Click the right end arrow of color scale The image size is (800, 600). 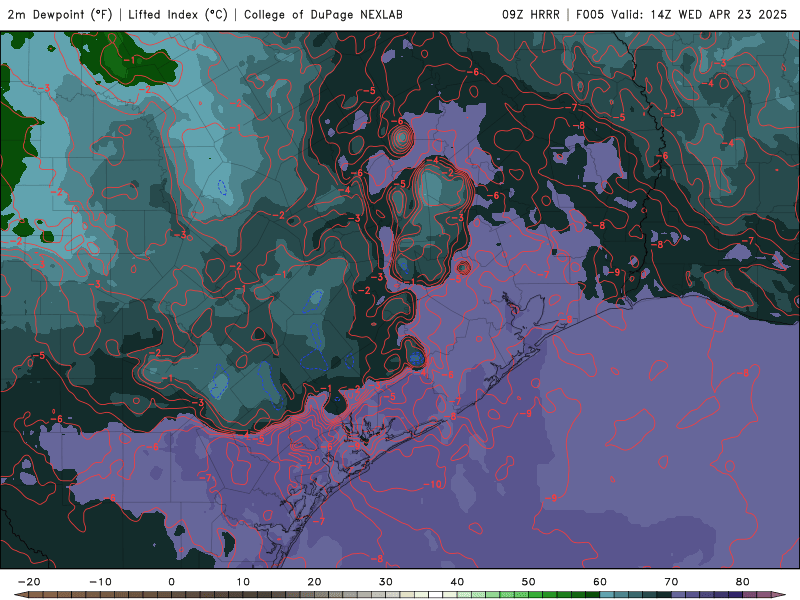779,595
